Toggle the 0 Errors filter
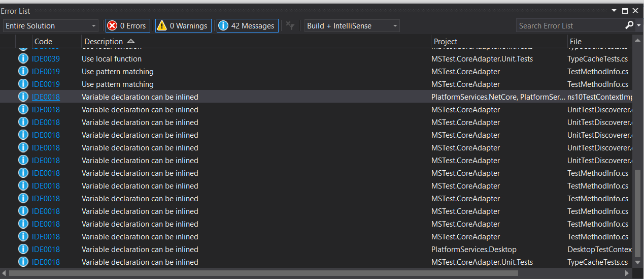The width and height of the screenshot is (644, 279). pyautogui.click(x=127, y=26)
